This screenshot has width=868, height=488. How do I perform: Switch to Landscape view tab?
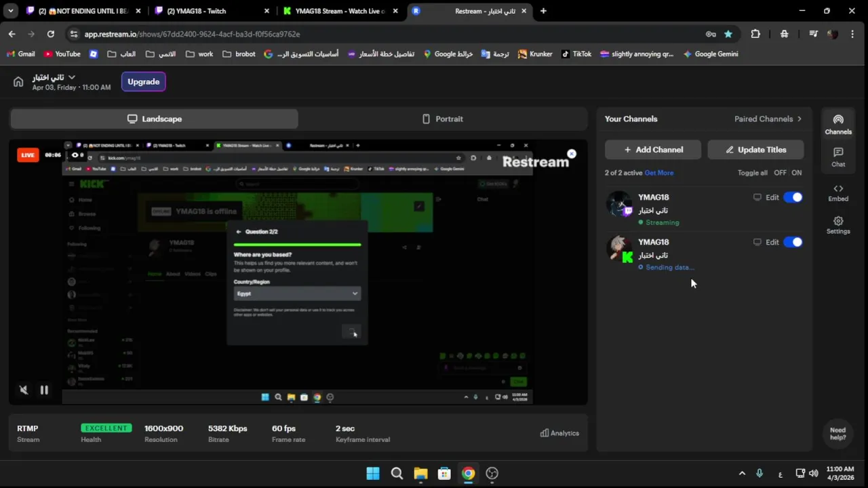pos(154,119)
